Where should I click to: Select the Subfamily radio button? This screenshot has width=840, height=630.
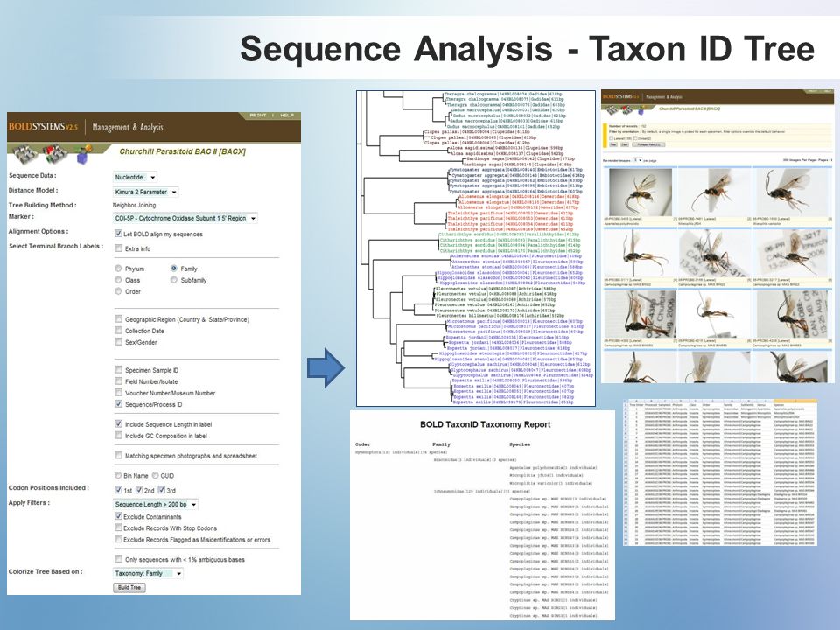pos(173,280)
